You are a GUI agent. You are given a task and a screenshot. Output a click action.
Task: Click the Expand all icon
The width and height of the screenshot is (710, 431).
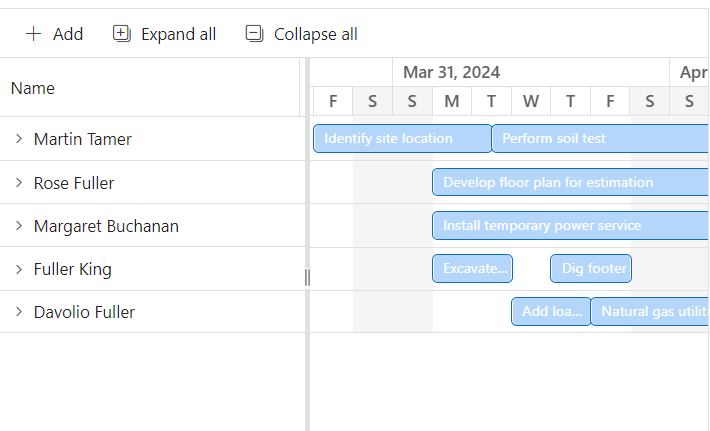tap(122, 34)
